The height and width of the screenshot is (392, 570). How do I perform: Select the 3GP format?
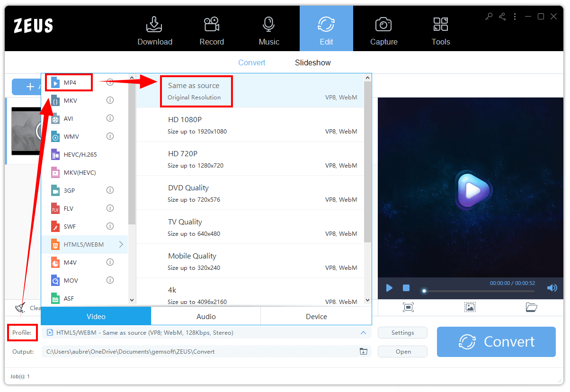coord(84,190)
